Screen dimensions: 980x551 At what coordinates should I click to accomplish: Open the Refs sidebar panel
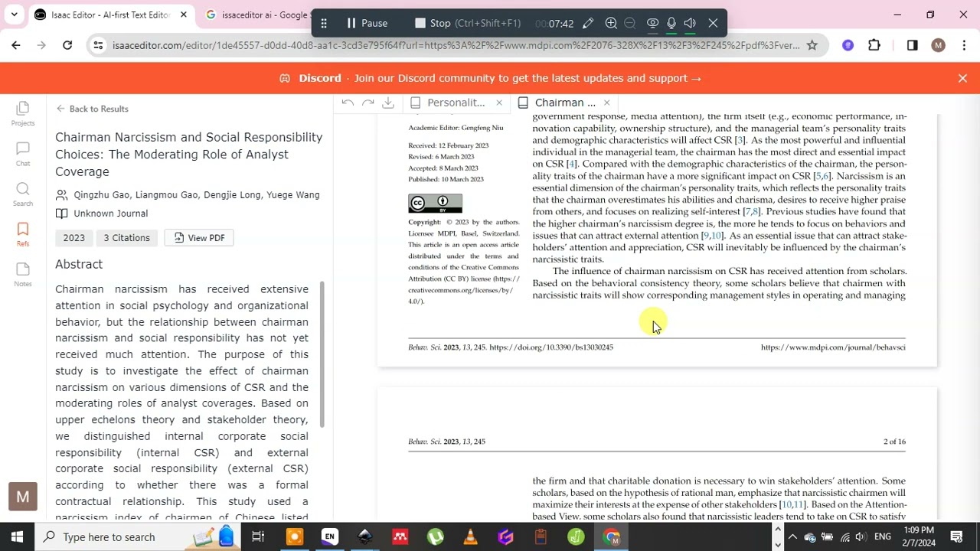coord(23,234)
